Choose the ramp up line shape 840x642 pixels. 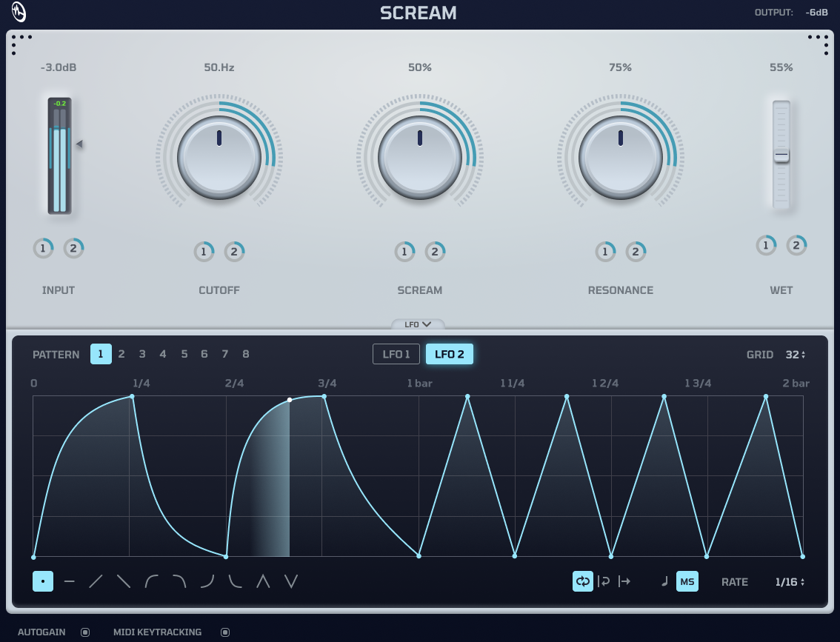[x=96, y=582]
